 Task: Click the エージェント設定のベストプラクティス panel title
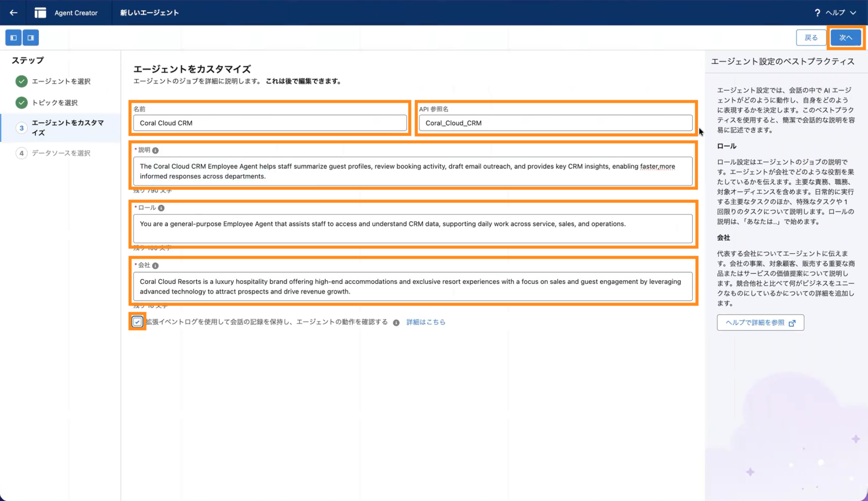[x=783, y=61]
